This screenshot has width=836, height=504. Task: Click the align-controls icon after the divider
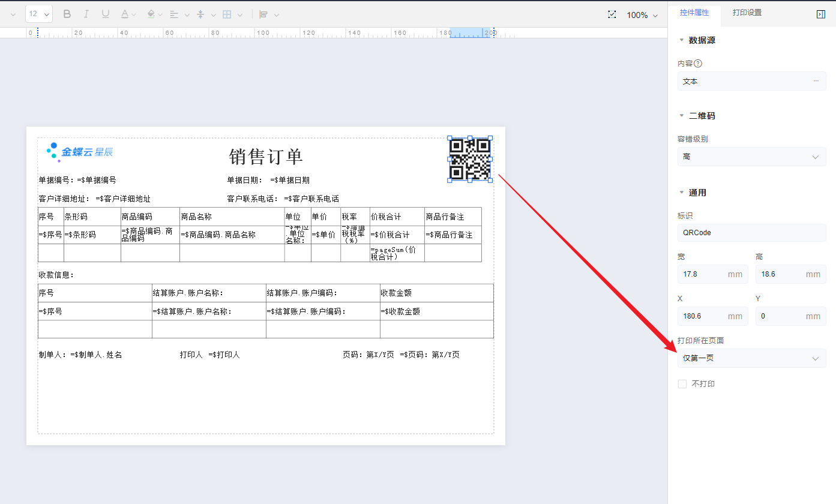pos(263,14)
